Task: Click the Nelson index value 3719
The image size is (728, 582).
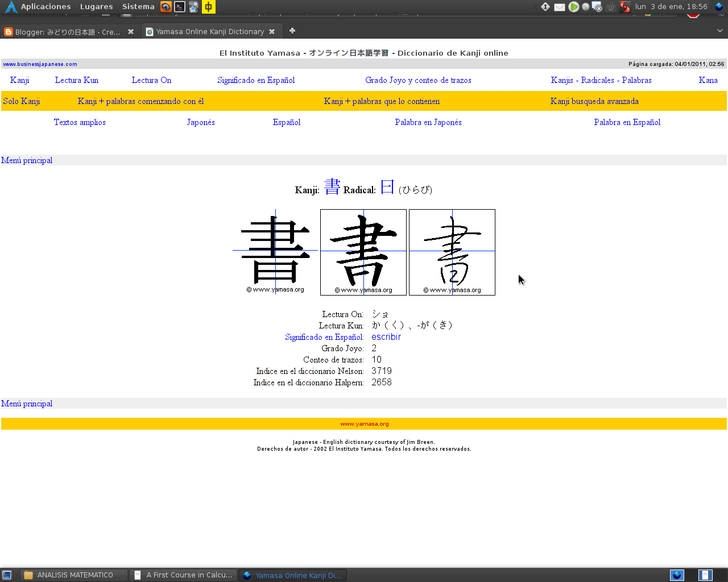Action: click(382, 371)
